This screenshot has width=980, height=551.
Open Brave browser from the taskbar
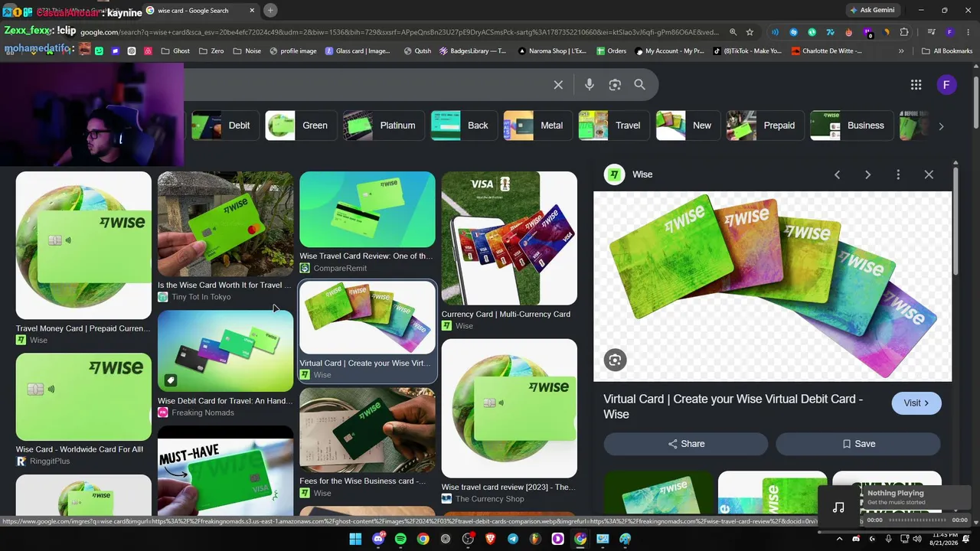[x=490, y=540]
